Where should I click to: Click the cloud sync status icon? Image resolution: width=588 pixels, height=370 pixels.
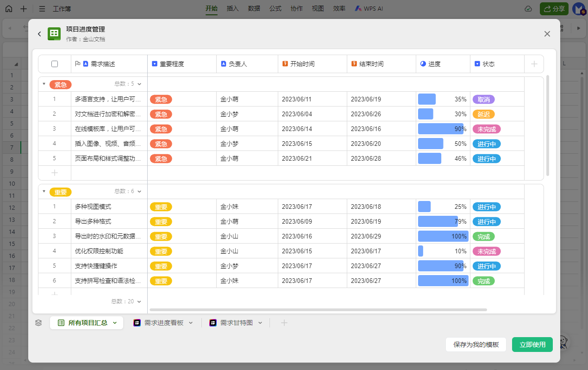(x=528, y=9)
